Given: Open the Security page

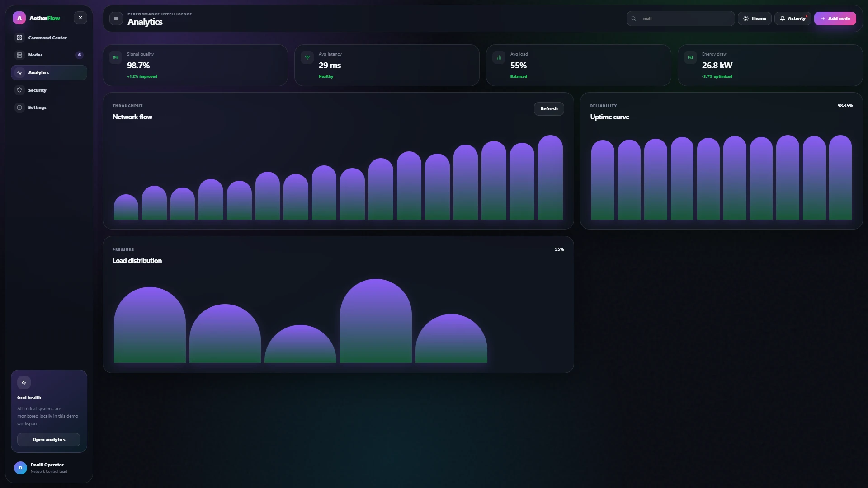Looking at the screenshot, I should click(49, 90).
